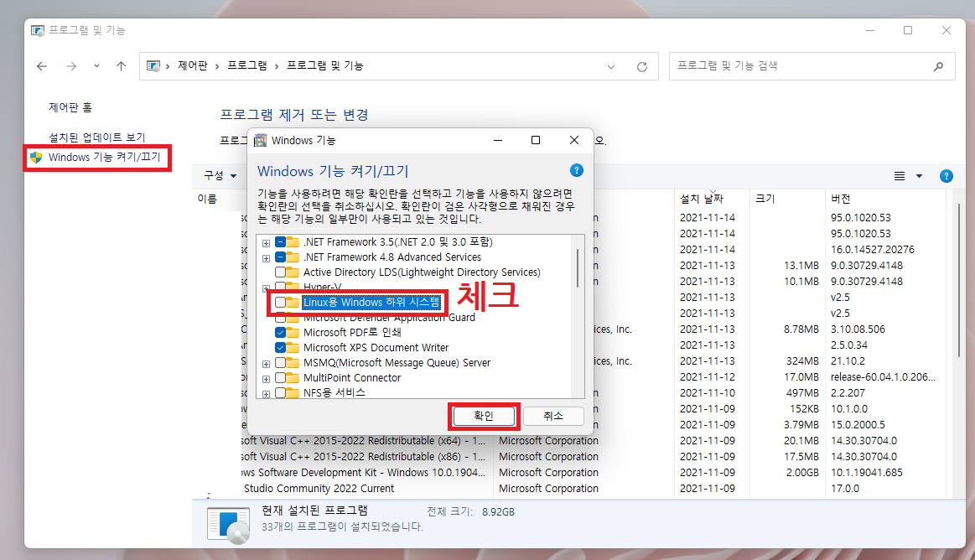Open the help icon in the main toolbar
This screenshot has width=975, height=560.
946,176
